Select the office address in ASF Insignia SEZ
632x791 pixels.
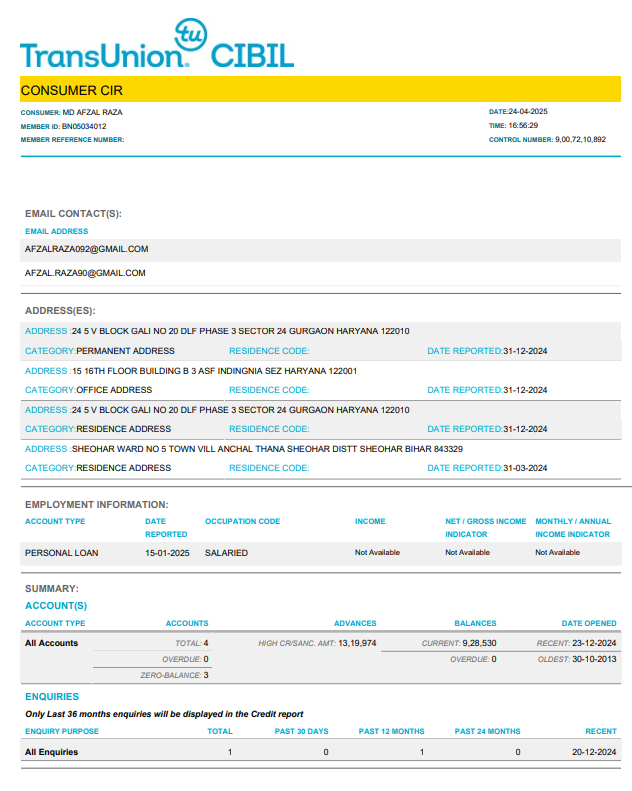coord(214,371)
